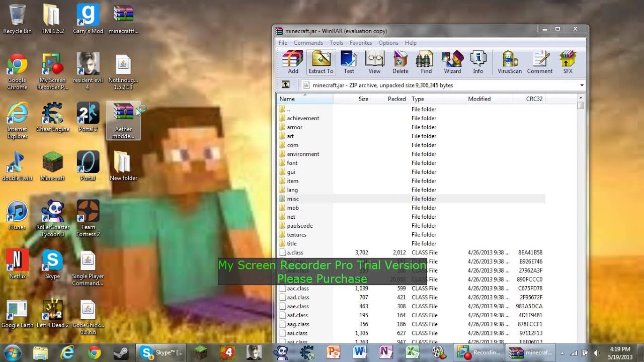
Task: Sort by the Packed column header
Action: point(390,99)
